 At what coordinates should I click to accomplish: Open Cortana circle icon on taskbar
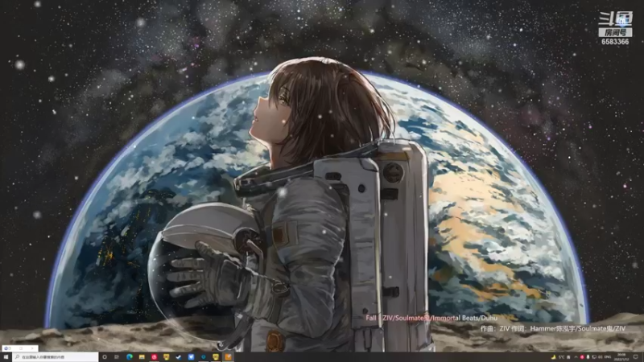click(x=105, y=357)
